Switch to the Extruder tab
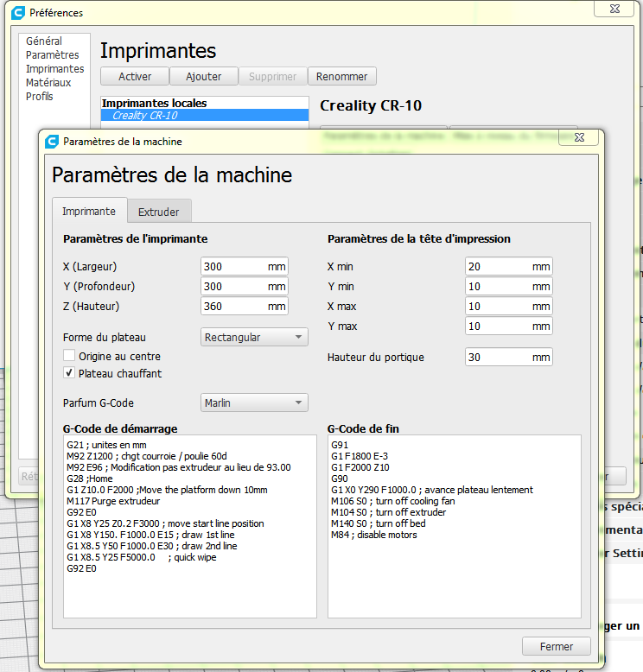Screen dimensions: 643x672 (159, 212)
